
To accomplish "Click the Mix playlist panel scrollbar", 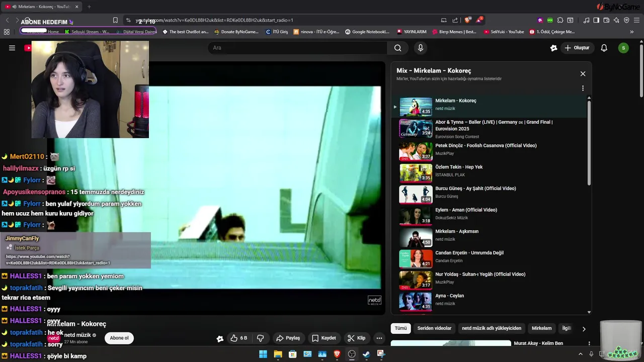I will point(589,142).
